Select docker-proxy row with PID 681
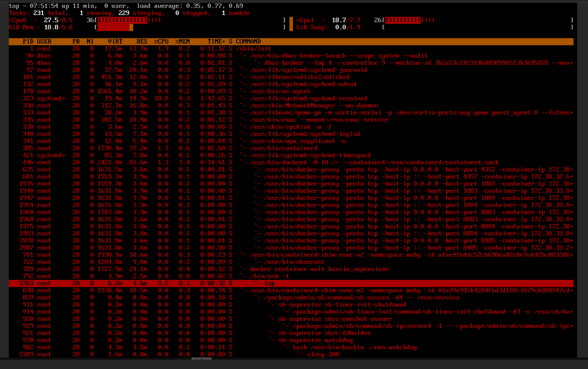 (x=291, y=177)
